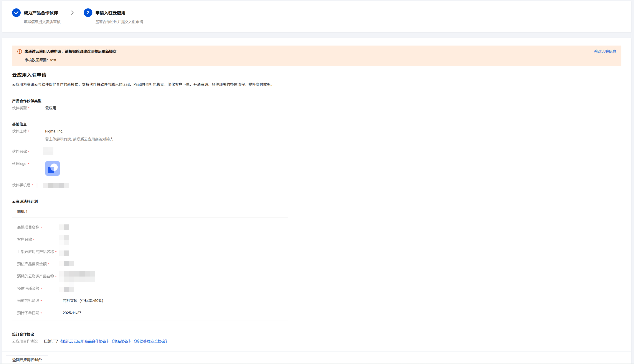Click the 2025-11-27 expected order date

click(72, 313)
